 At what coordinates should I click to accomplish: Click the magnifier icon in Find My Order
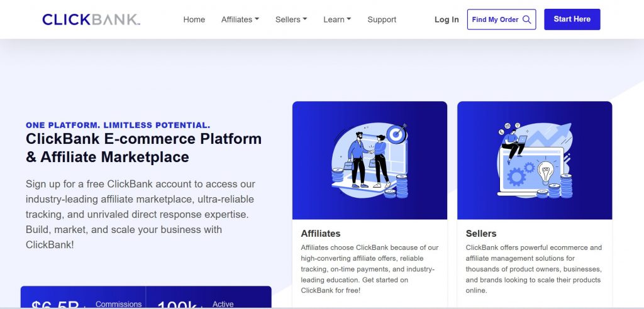(526, 19)
